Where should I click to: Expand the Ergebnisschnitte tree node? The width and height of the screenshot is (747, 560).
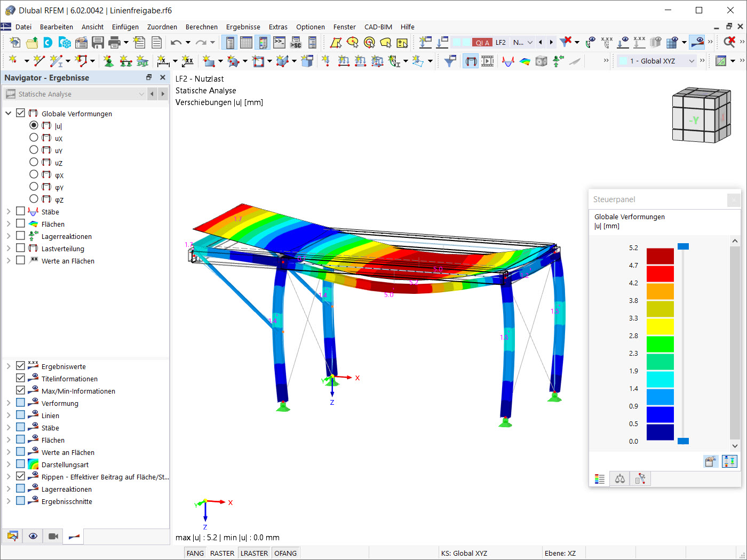(9, 501)
